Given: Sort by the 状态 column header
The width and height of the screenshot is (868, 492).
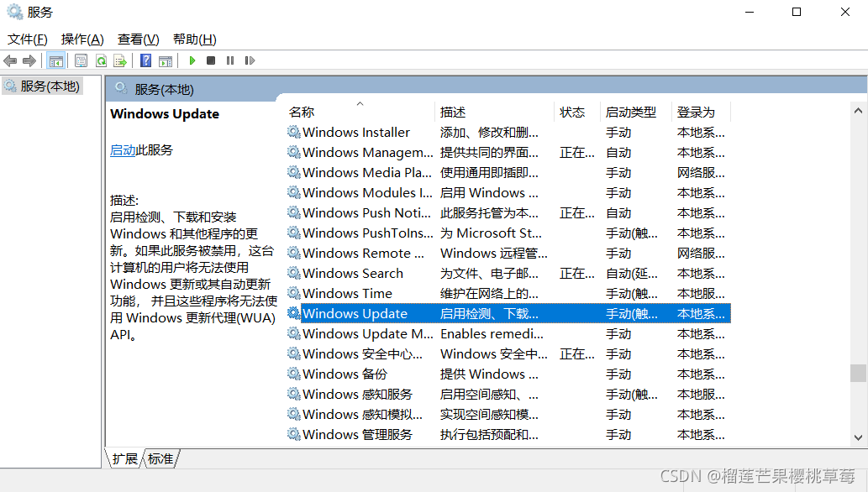Looking at the screenshot, I should [x=572, y=113].
